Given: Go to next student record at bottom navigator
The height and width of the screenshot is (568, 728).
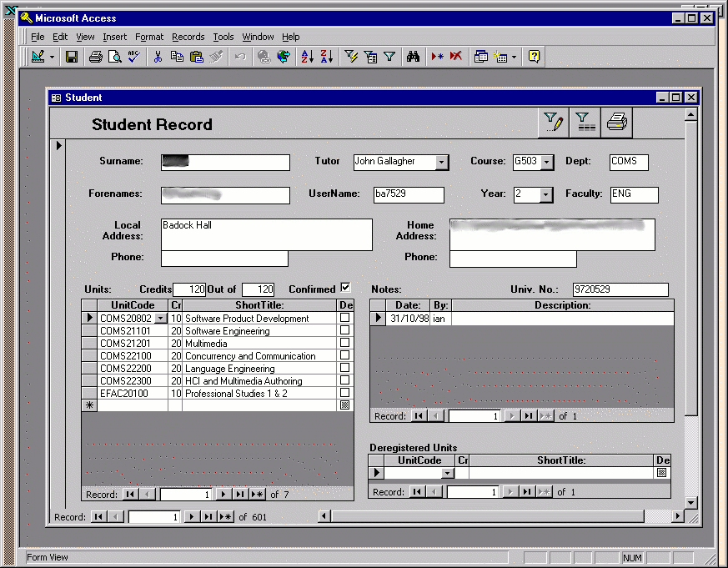Looking at the screenshot, I should coord(191,517).
